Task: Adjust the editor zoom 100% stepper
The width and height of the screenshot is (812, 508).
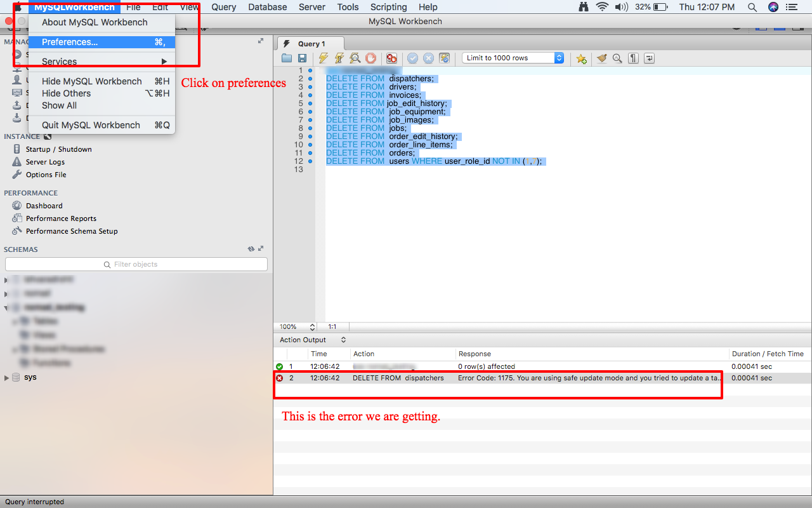Action: tap(312, 327)
